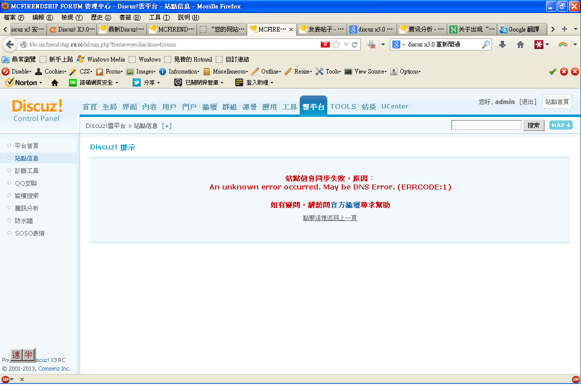Click the search magnifier icon
The height and width of the screenshot is (392, 581).
486,44
